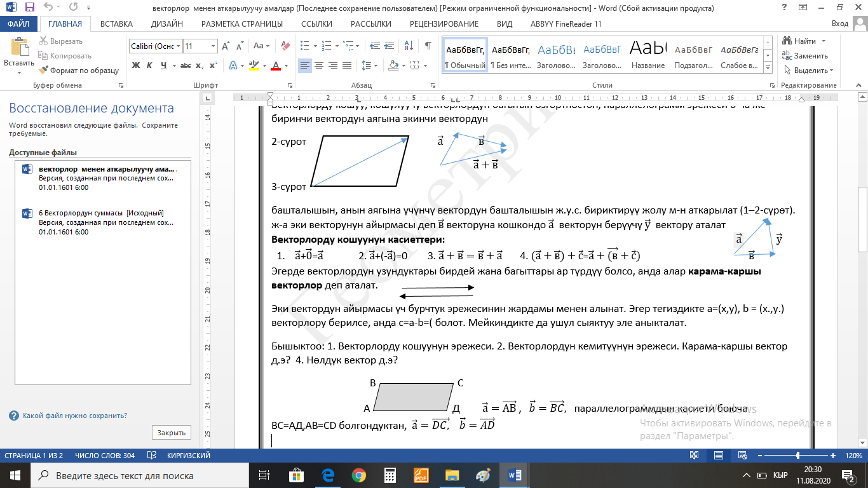Viewport: 868px width, 488px height.
Task: Click the spelling check icon in the status bar
Action: (152, 456)
